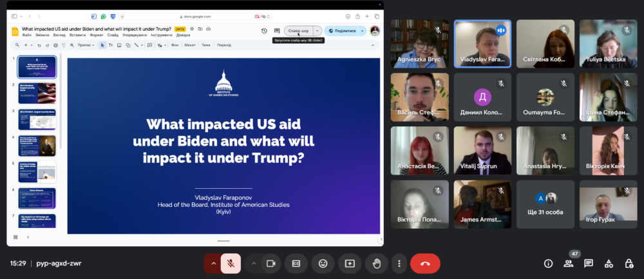Open the emoji reactions button

(323, 263)
